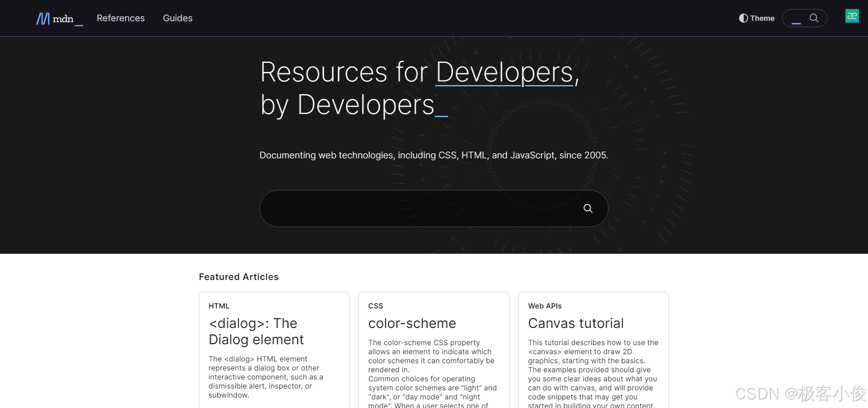Open the dialog element article
Screen dimensions: 868x408
256,332
